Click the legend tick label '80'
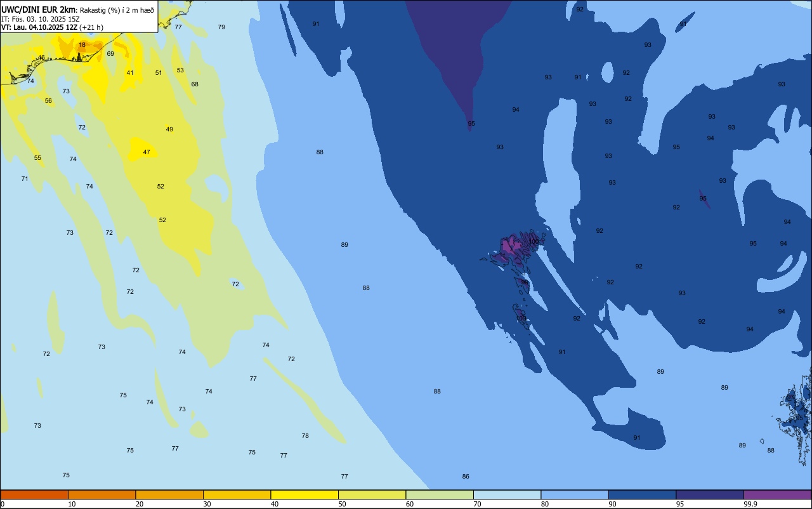 coord(545,504)
